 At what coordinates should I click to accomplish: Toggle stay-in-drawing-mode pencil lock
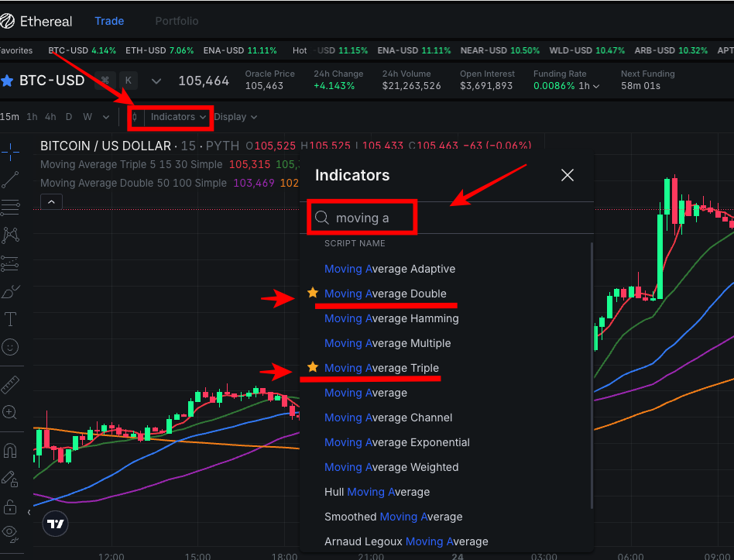click(10, 479)
